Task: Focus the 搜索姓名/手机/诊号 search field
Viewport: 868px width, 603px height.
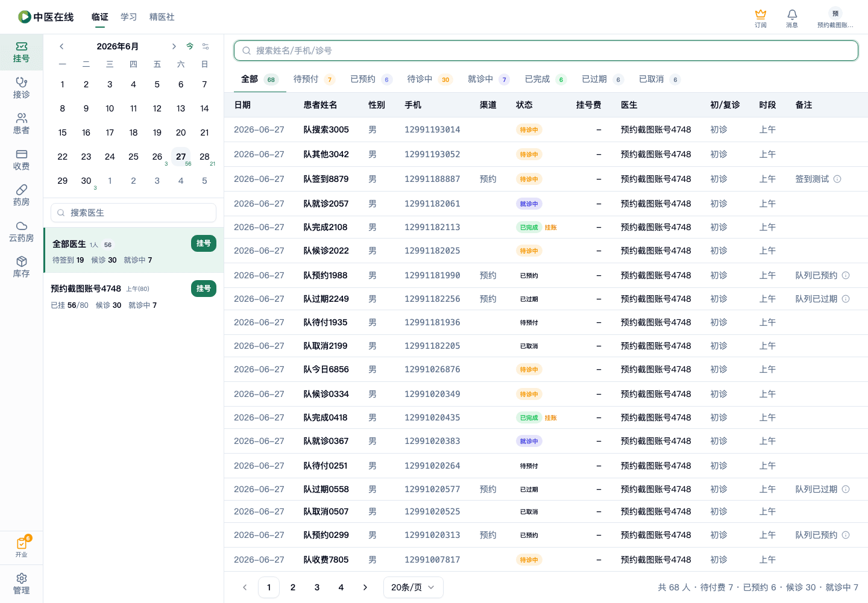Action: (x=546, y=51)
